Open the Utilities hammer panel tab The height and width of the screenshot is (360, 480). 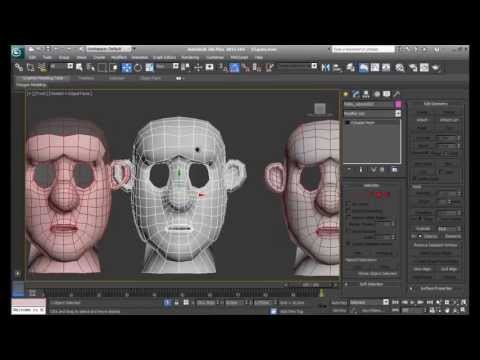tap(397, 94)
